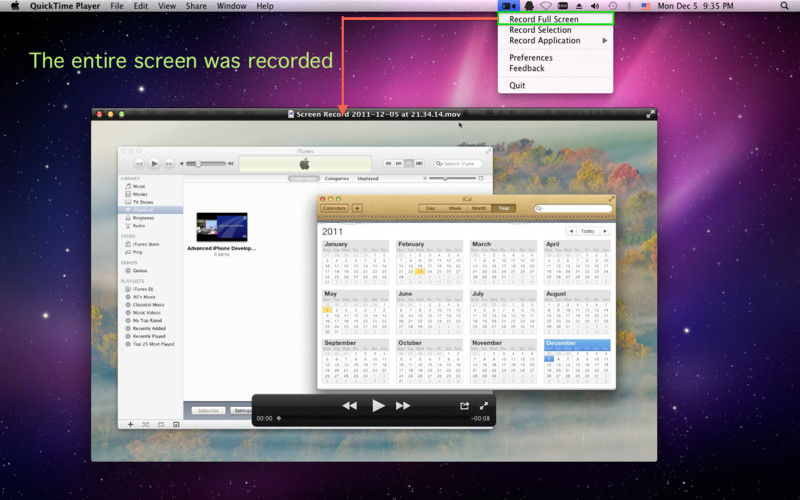Click the Screen Record 2011-12-05 window title
Screen dimensions: 800x500
(x=378, y=114)
